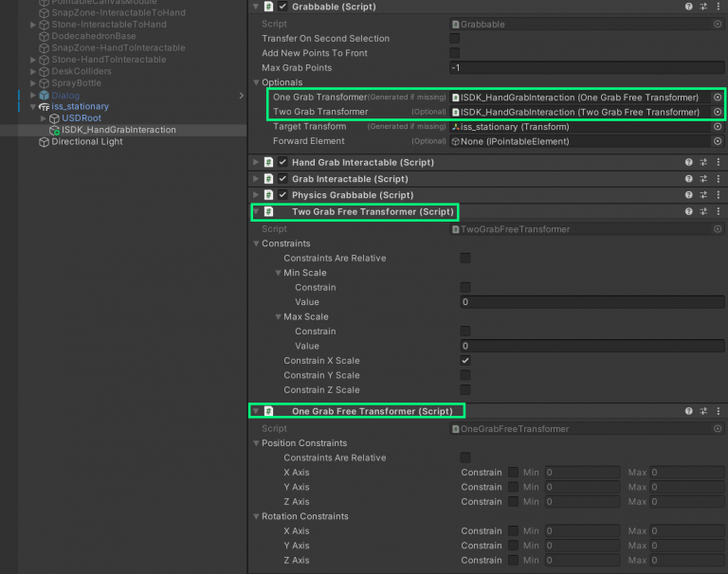
Task: Enable the Transfer On Second Selection checkbox
Action: coord(454,39)
